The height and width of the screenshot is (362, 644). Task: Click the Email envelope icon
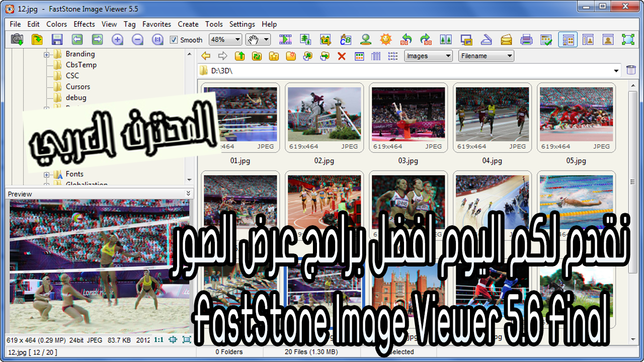[506, 39]
